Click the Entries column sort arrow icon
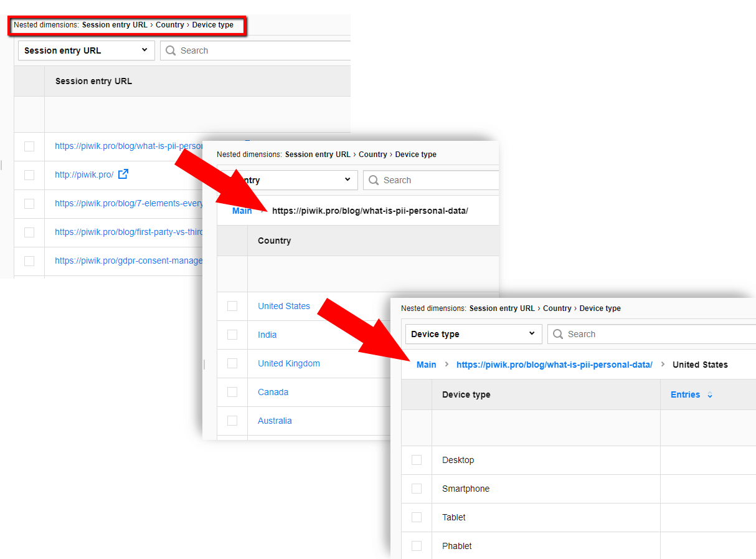This screenshot has width=756, height=559. tap(710, 395)
